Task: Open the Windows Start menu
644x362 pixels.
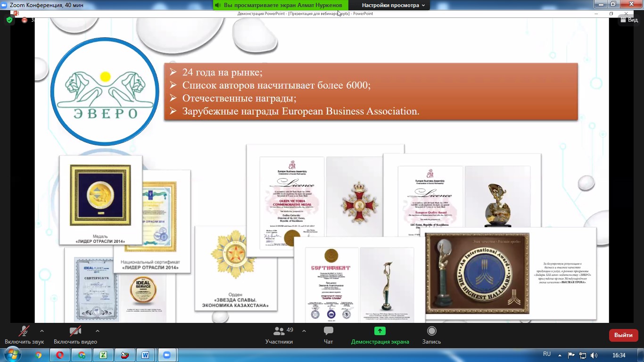Action: click(11, 355)
